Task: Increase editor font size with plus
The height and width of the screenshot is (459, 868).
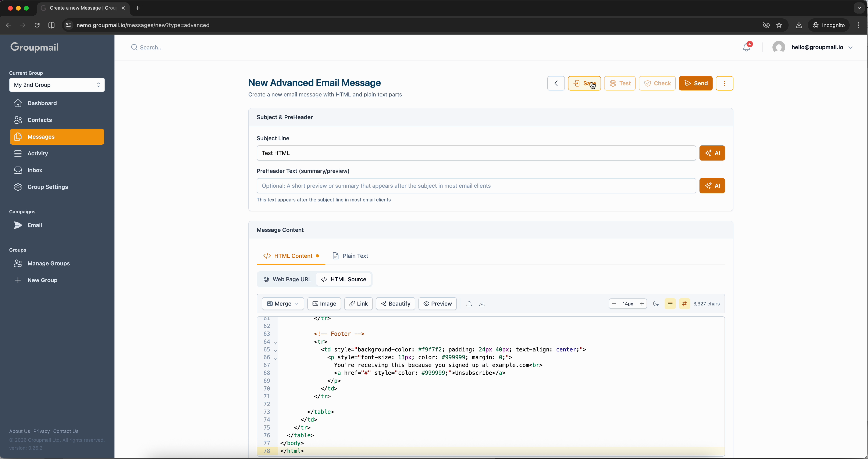Action: point(641,303)
